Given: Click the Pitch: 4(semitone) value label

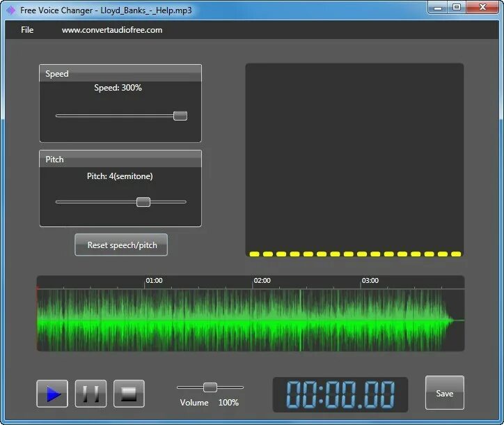Looking at the screenshot, I should (x=120, y=176).
